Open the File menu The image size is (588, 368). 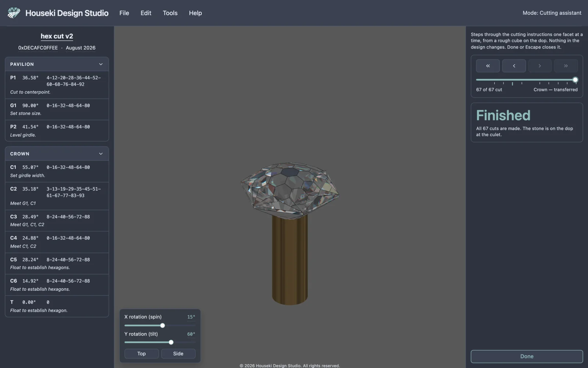click(124, 13)
